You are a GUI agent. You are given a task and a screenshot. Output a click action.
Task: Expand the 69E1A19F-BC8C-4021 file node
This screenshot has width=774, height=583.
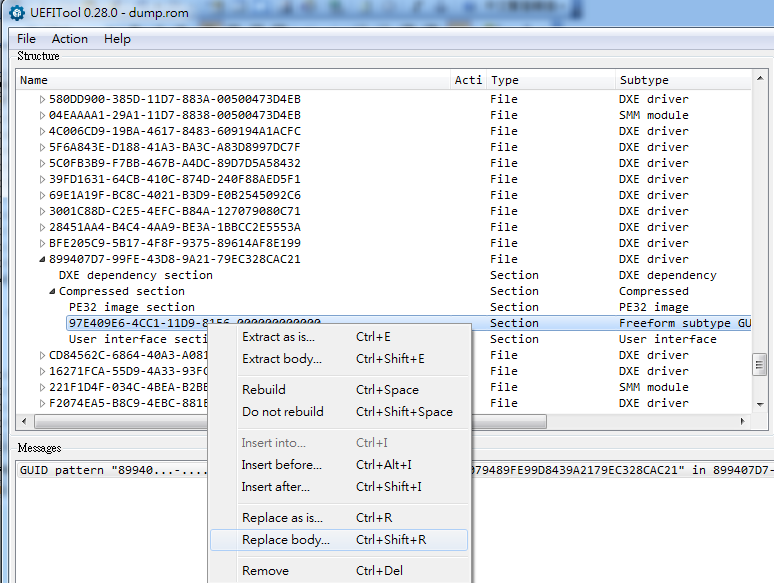pos(42,195)
